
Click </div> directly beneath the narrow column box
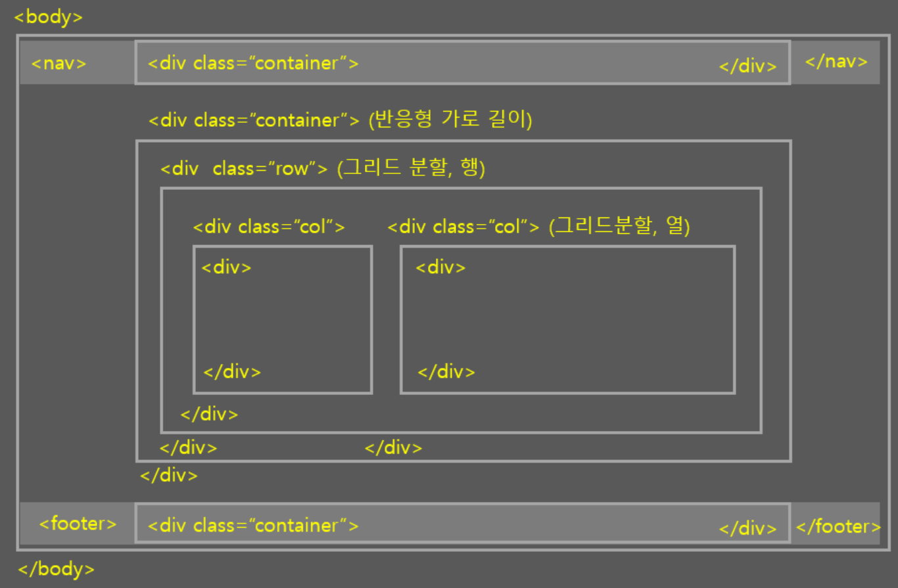point(209,414)
